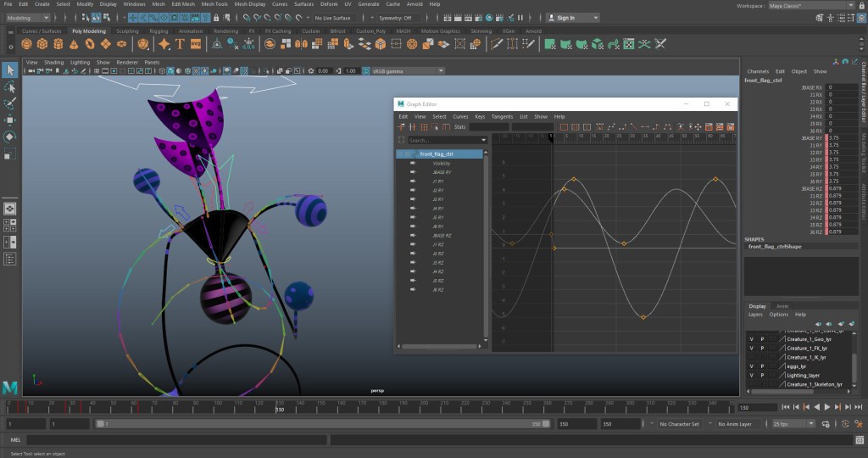Select front_flag_ctrl in Graph Editor outliner
Screen dimensions: 868x458
pos(437,154)
